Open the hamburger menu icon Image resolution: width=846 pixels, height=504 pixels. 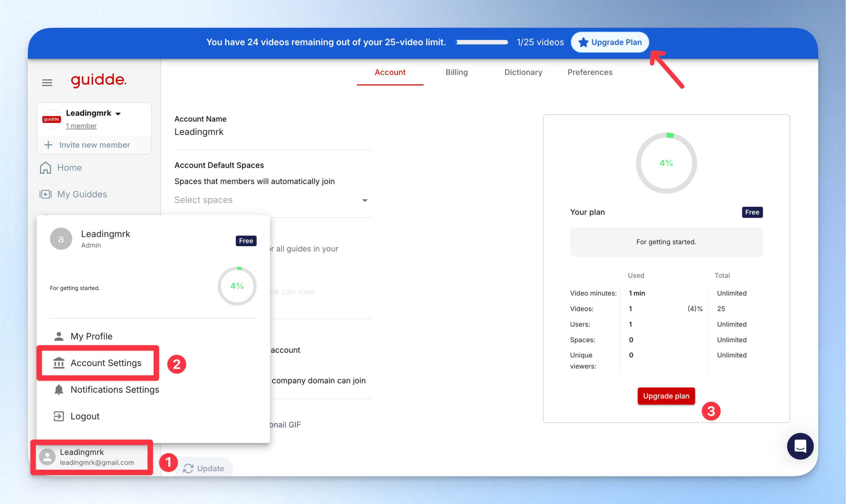point(47,83)
